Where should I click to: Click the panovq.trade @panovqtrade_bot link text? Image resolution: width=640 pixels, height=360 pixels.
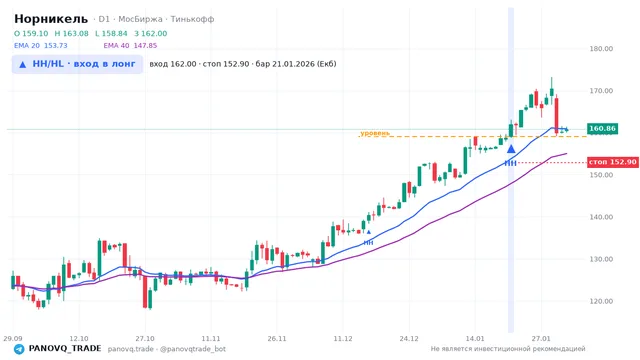pyautogui.click(x=167, y=349)
